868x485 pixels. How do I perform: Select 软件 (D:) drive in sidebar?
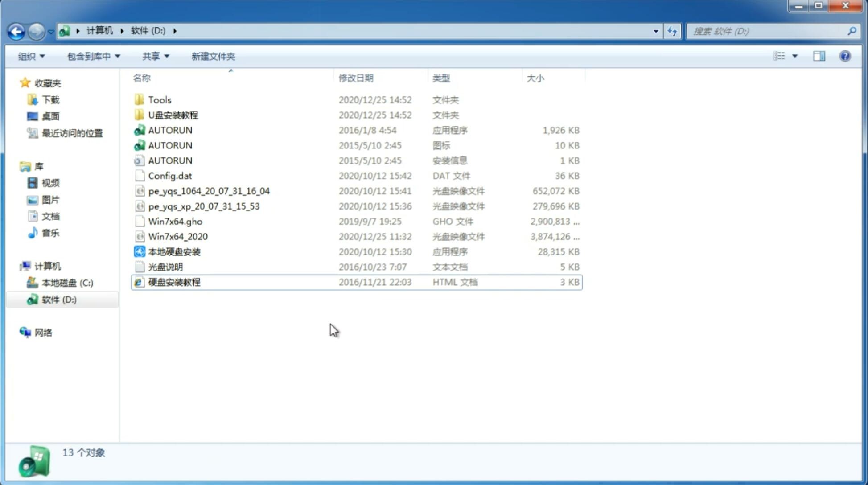(58, 299)
